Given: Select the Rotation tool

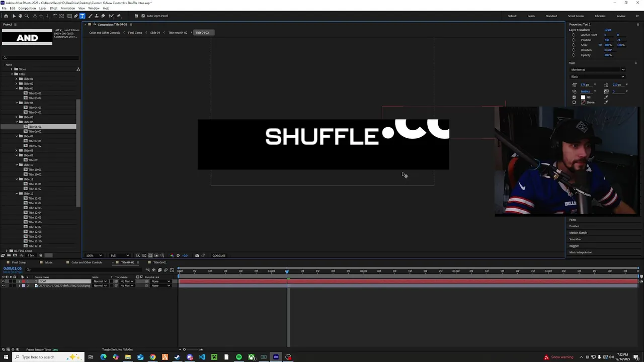Looking at the screenshot, I should pyautogui.click(x=55, y=16).
